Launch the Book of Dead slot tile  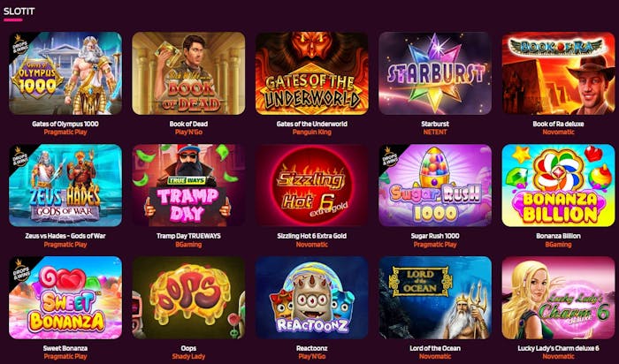coord(188,73)
